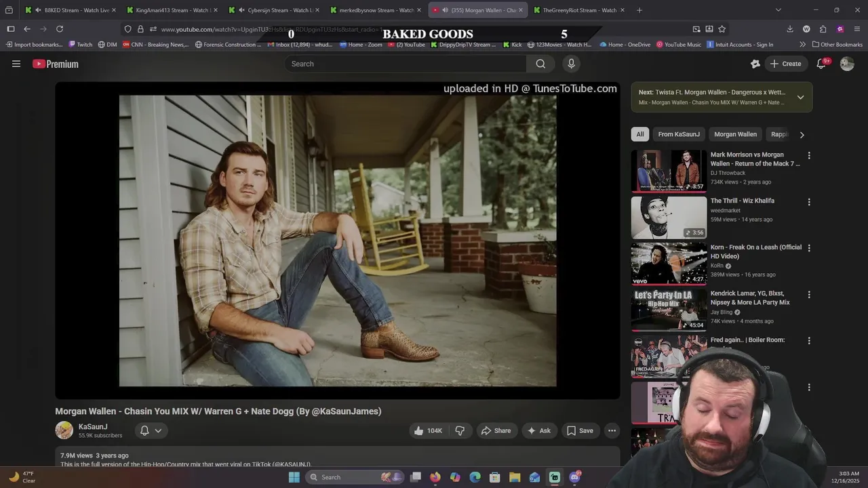Open Let's Party In LA mix thumbnail
The width and height of the screenshot is (868, 488).
[669, 310]
